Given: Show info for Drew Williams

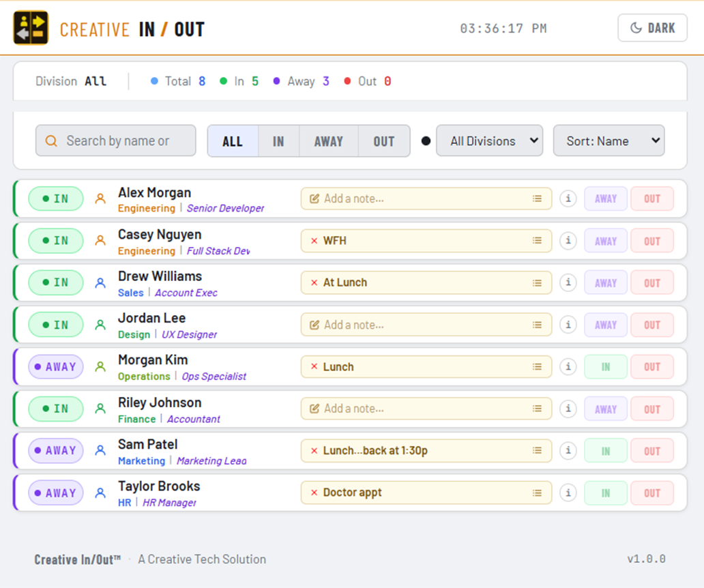Looking at the screenshot, I should point(568,282).
